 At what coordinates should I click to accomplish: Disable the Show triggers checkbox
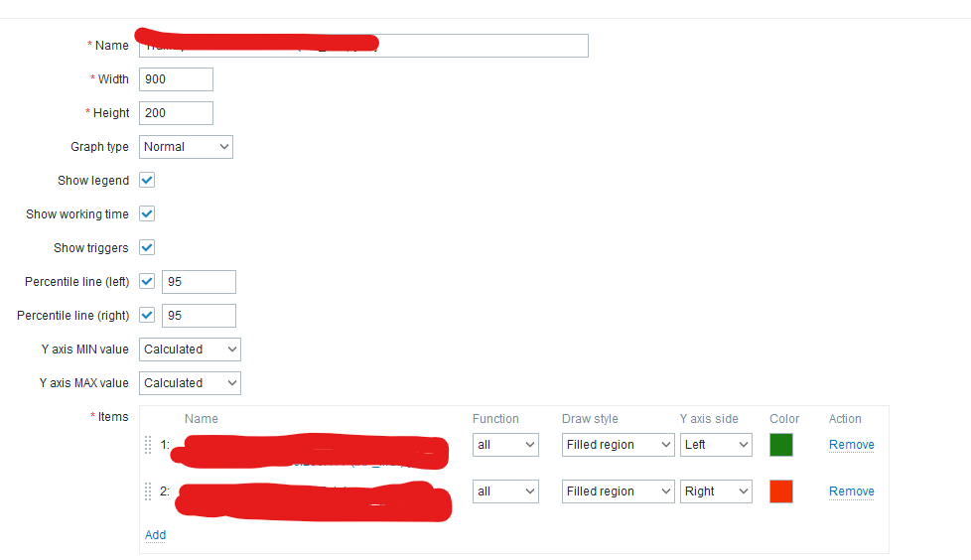pos(147,248)
